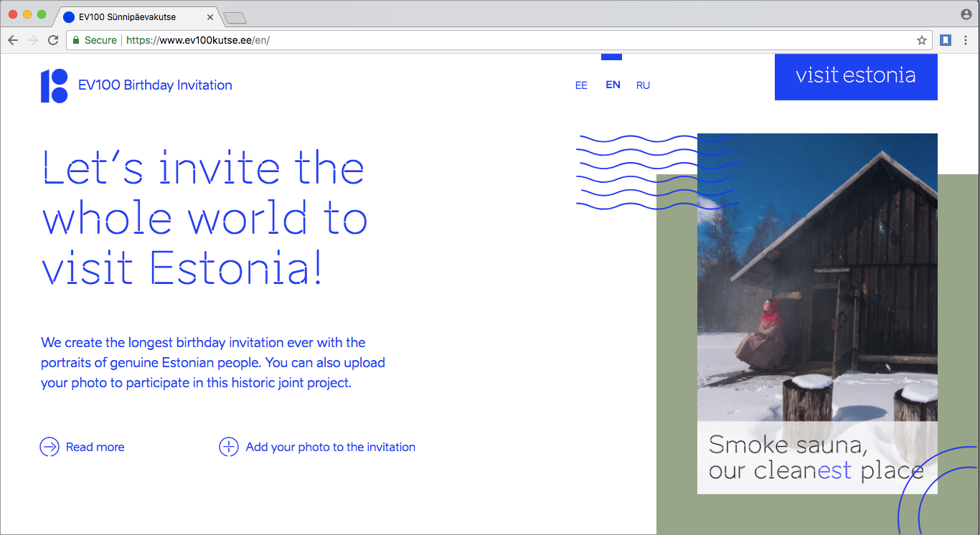Click the Let's invite the whole world headline

(204, 217)
